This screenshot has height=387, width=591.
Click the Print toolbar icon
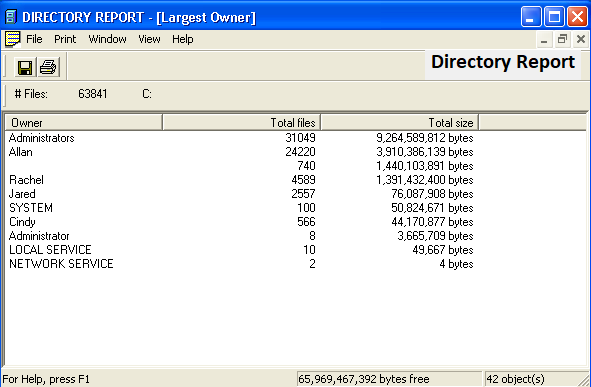coord(48,67)
